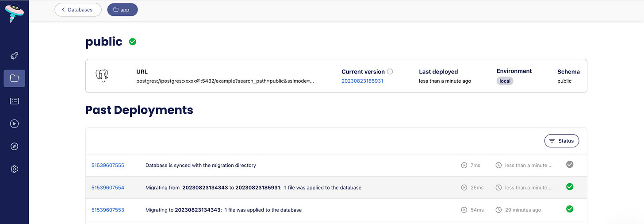The image size is (644, 224).
Task: Click 'Database is synced with the migration directory'
Action: (x=201, y=165)
